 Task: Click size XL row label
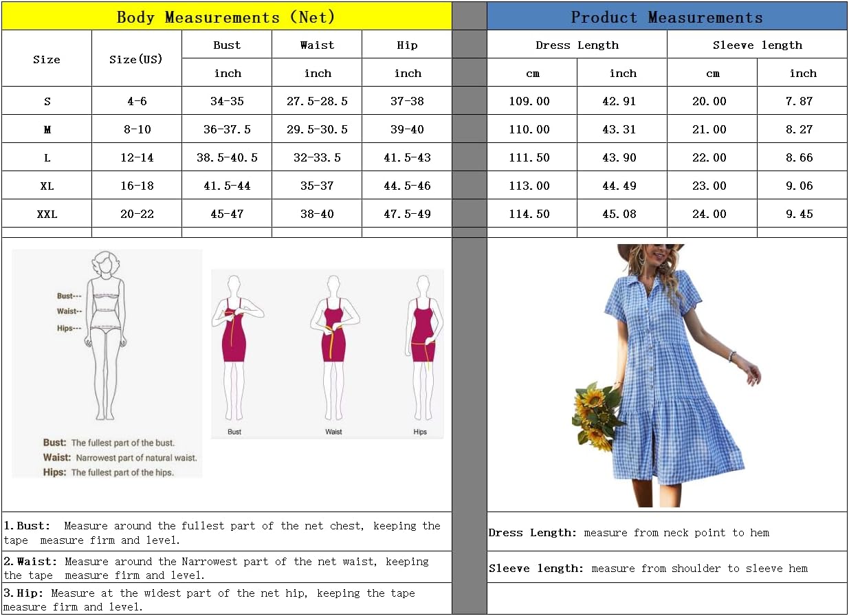click(x=47, y=186)
